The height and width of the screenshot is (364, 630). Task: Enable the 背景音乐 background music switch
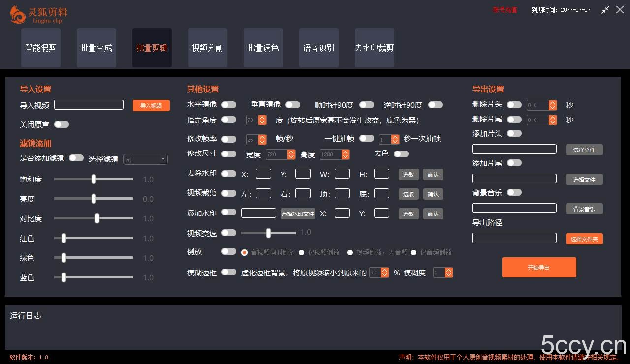pyautogui.click(x=514, y=192)
